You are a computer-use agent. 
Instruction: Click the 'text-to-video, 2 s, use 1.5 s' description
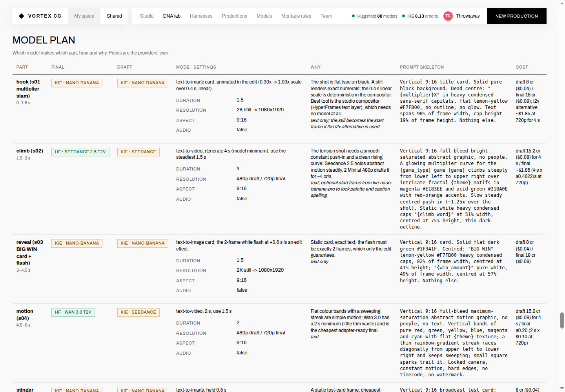tap(204, 311)
